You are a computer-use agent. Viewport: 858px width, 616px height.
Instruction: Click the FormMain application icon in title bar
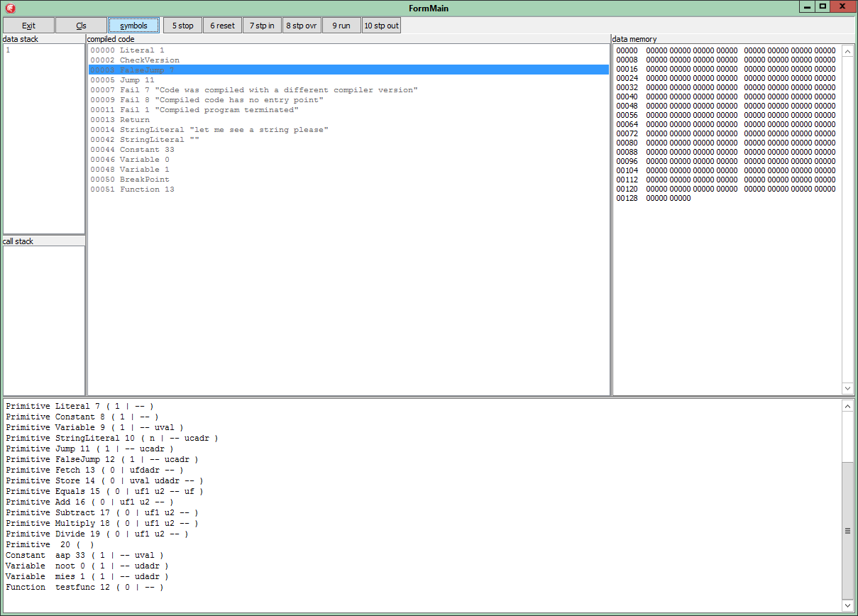(x=10, y=8)
